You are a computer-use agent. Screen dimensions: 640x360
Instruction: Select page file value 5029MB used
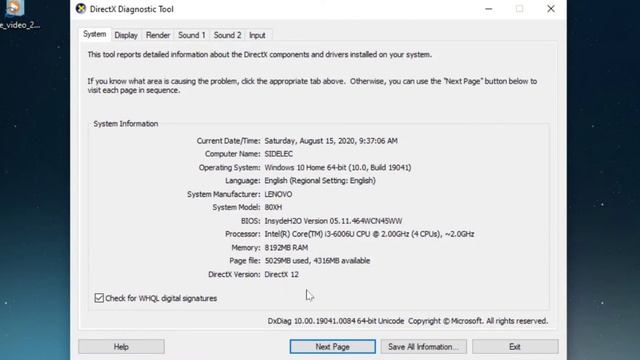(317, 260)
